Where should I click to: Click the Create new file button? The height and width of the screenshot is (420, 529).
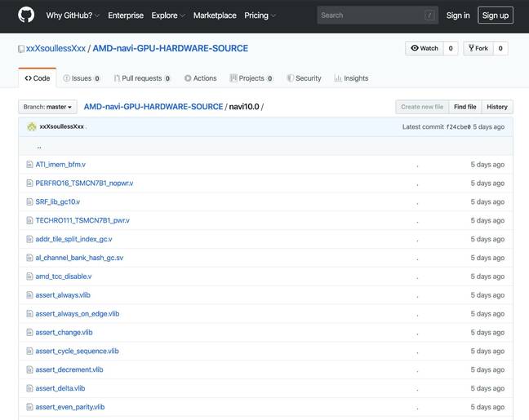422,107
